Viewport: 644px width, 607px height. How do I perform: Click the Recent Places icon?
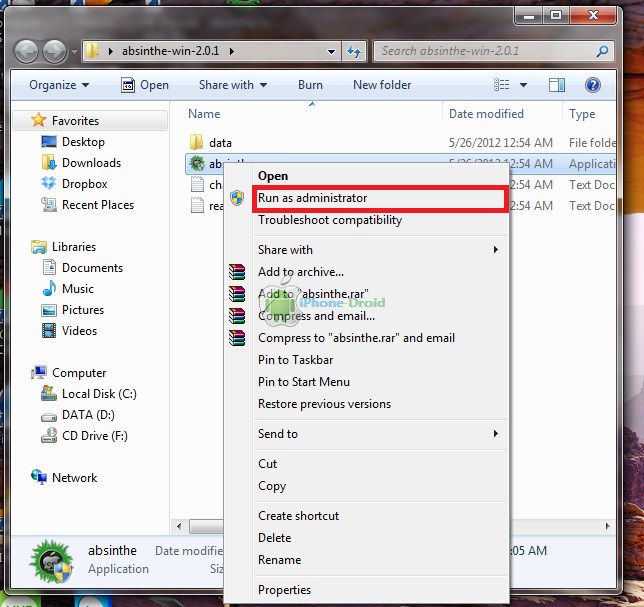[x=49, y=205]
